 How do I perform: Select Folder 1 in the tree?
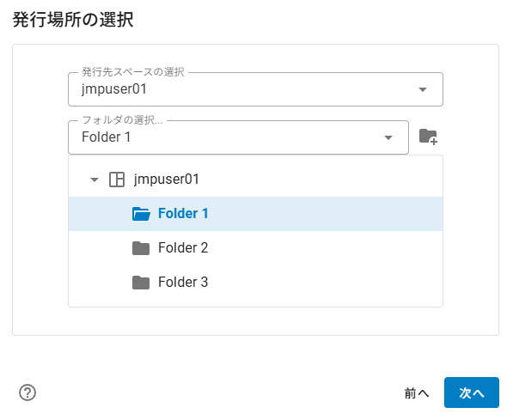255,214
